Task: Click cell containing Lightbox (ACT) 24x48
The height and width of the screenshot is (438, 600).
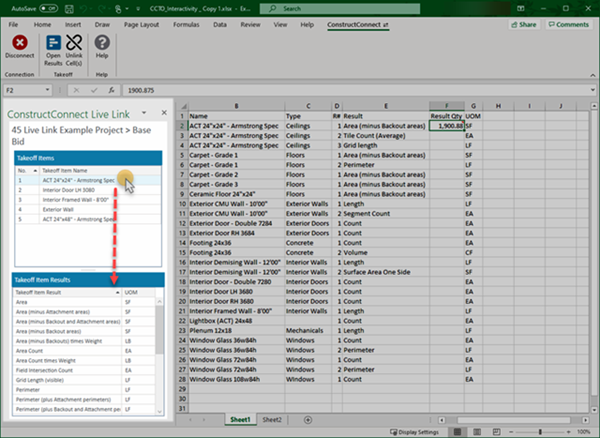Action: click(236, 321)
